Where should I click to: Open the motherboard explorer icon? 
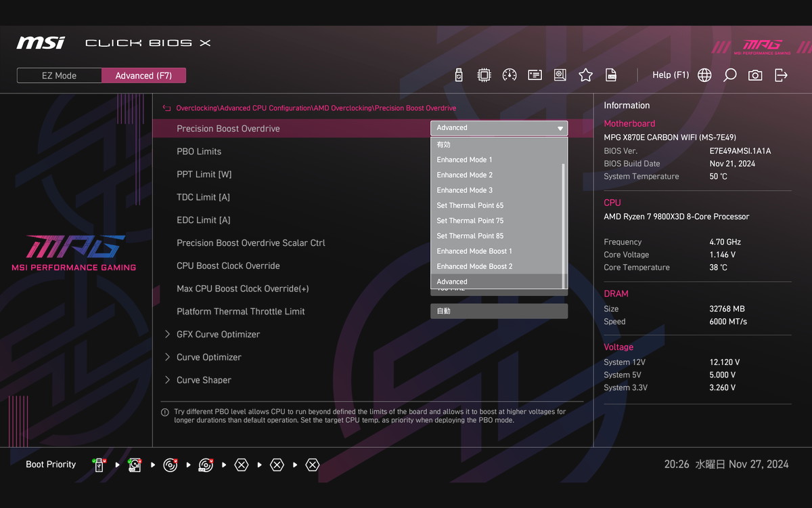[560, 75]
